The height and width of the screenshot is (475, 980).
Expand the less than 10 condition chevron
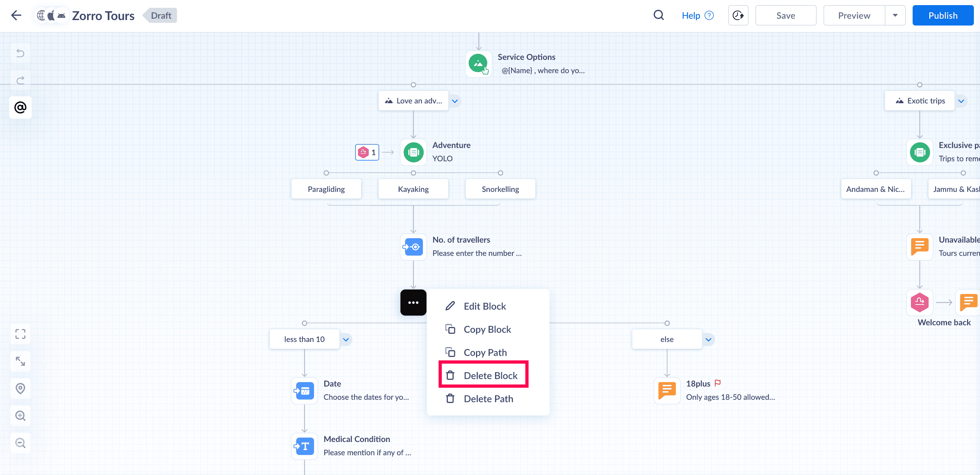coord(346,340)
